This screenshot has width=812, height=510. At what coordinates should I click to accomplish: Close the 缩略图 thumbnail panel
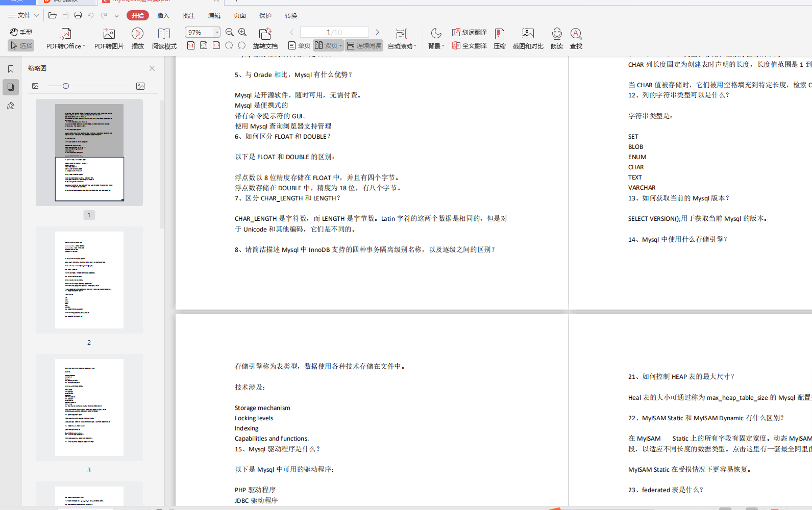152,68
